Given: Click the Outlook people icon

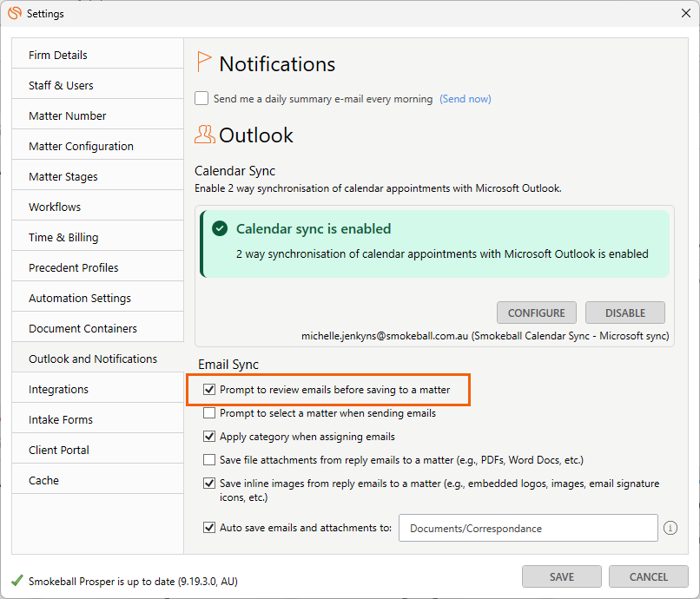Looking at the screenshot, I should pos(204,135).
